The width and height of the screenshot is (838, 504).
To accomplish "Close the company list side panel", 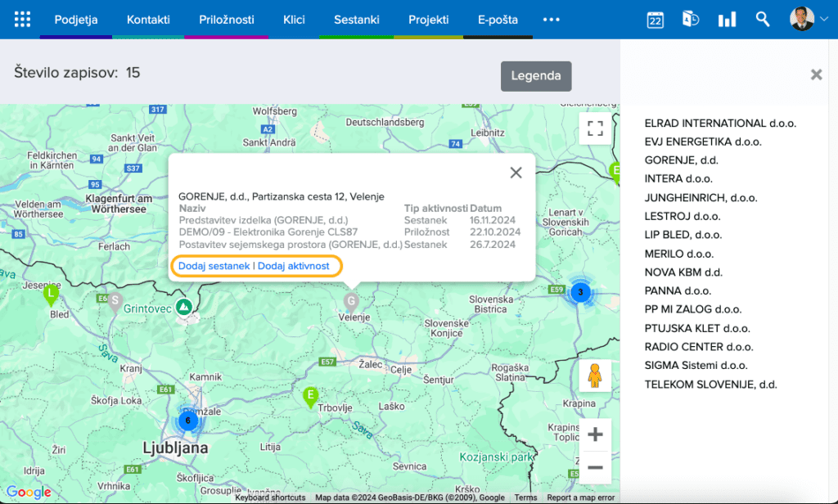I will pyautogui.click(x=816, y=74).
